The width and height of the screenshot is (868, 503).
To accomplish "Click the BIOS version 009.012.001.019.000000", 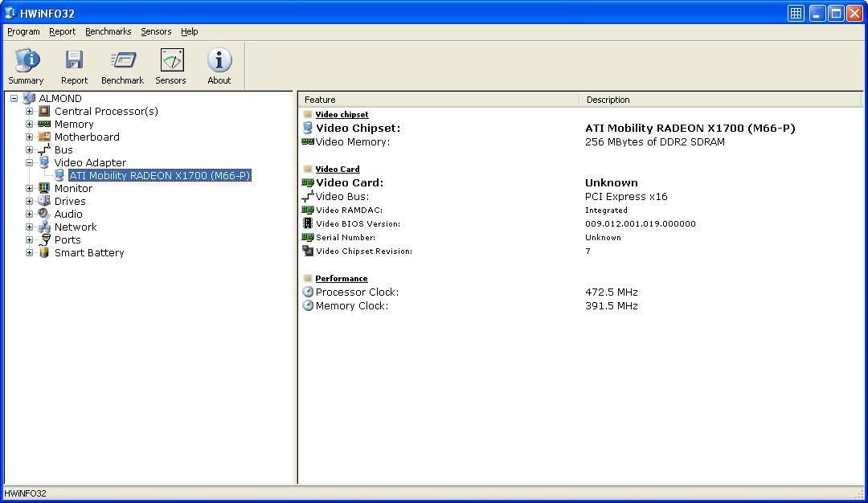I will point(641,223).
